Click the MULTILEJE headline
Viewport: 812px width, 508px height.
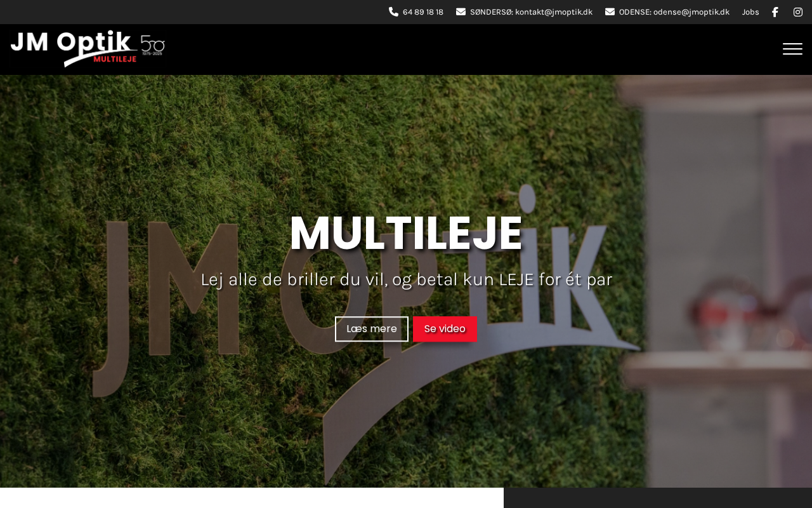(406, 234)
